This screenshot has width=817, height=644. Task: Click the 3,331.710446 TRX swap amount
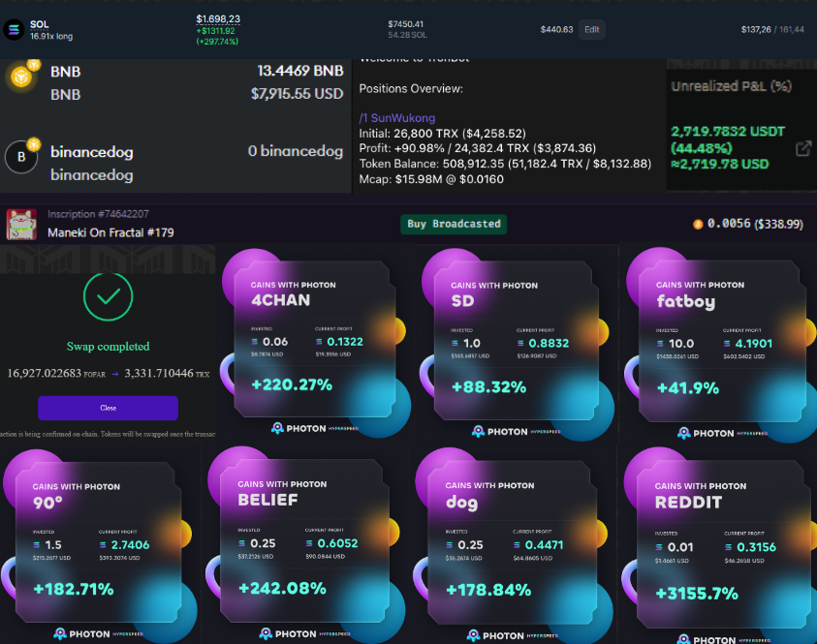(167, 373)
